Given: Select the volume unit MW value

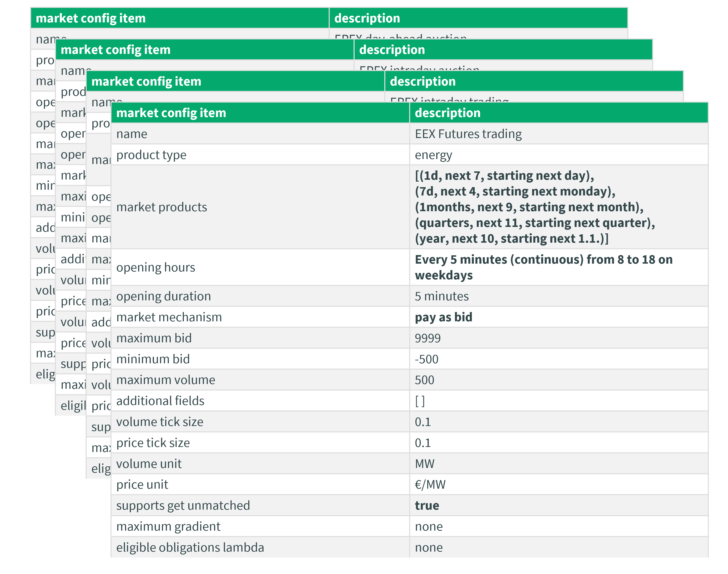Looking at the screenshot, I should coord(424,464).
